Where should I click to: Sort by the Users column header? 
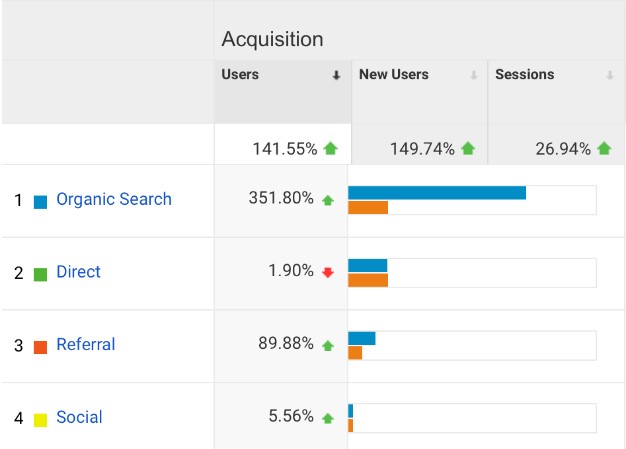click(x=240, y=75)
